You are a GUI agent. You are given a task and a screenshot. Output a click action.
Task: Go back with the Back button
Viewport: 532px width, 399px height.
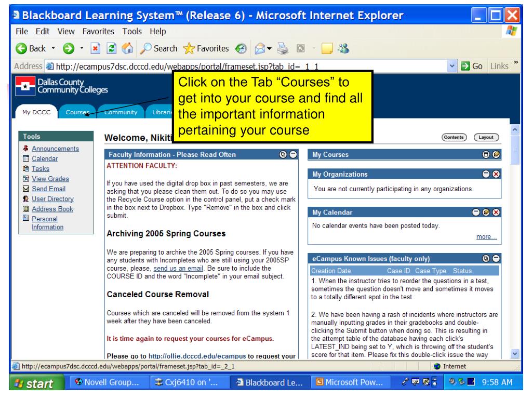click(x=31, y=48)
